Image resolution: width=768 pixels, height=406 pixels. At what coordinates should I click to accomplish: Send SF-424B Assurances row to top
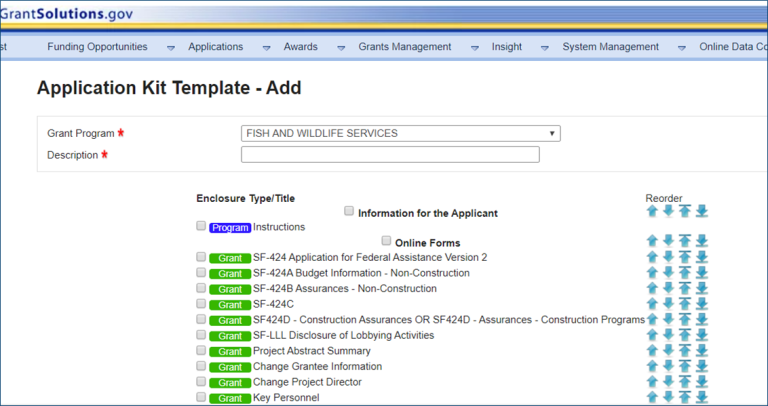(x=685, y=289)
